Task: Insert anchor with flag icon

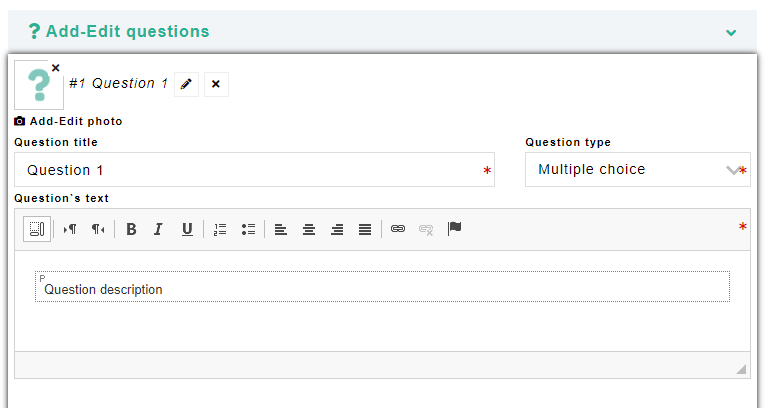Action: pyautogui.click(x=454, y=229)
